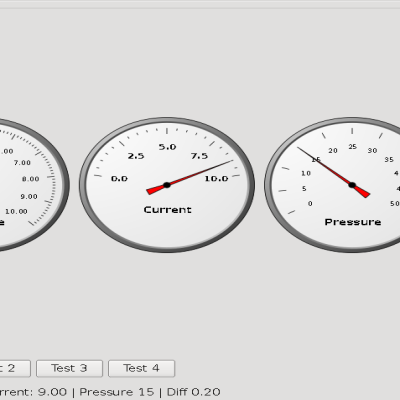Click the 25 mark on Pressure gauge
Image resolution: width=400 pixels, height=400 pixels.
coord(353,147)
